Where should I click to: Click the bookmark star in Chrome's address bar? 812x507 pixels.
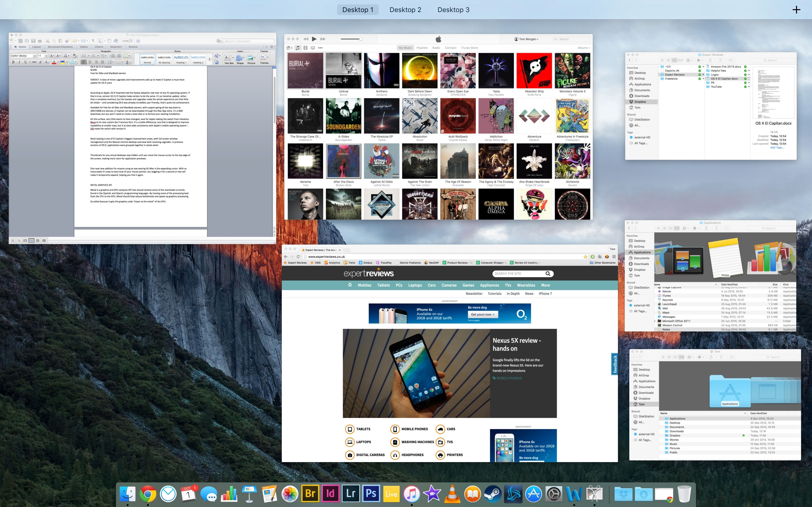click(x=586, y=256)
